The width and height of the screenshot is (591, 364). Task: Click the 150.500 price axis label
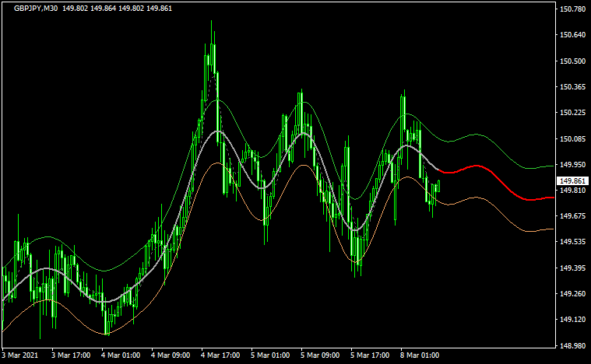[572, 61]
